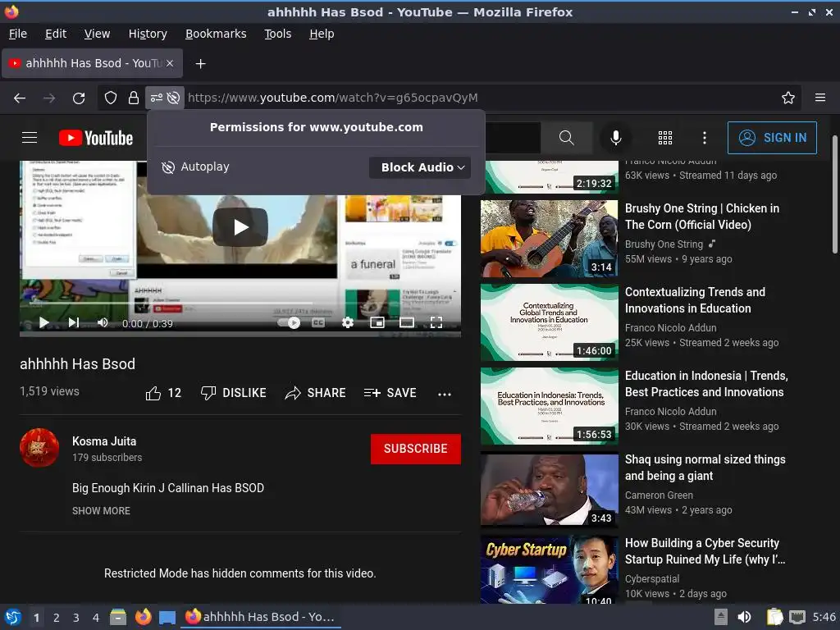Open Education in Indonesia video title

(x=706, y=384)
